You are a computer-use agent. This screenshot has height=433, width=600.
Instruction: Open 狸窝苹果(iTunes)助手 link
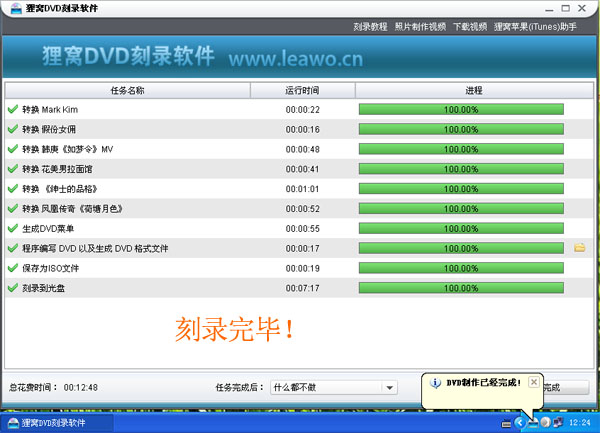[x=535, y=27]
